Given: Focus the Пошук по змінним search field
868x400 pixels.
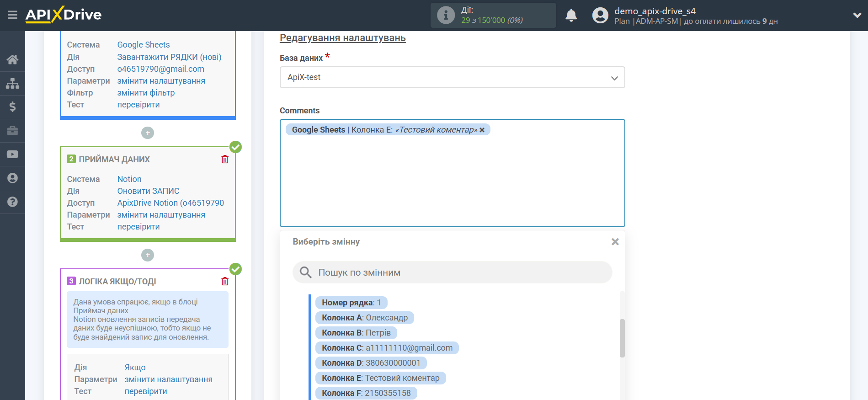Looking at the screenshot, I should click(x=452, y=272).
